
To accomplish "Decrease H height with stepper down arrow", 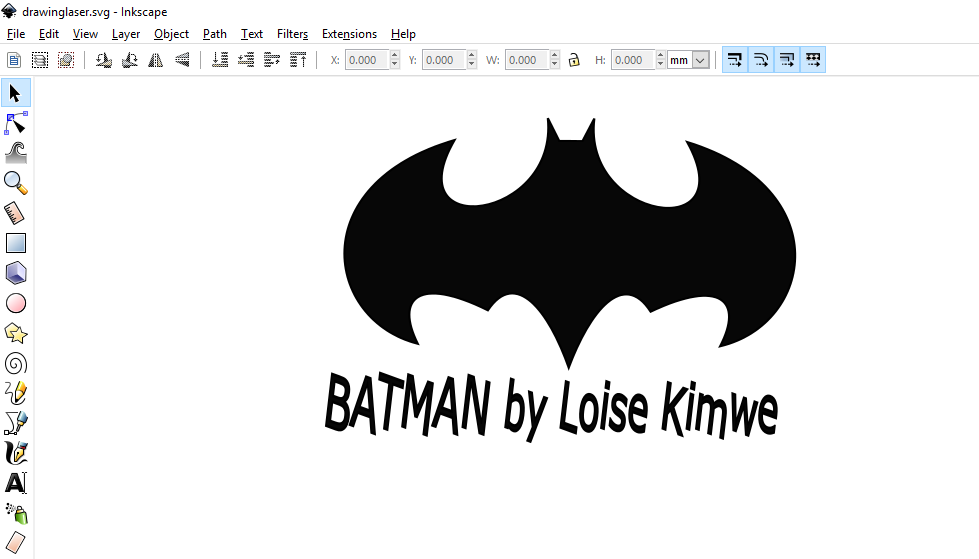I will 661,64.
